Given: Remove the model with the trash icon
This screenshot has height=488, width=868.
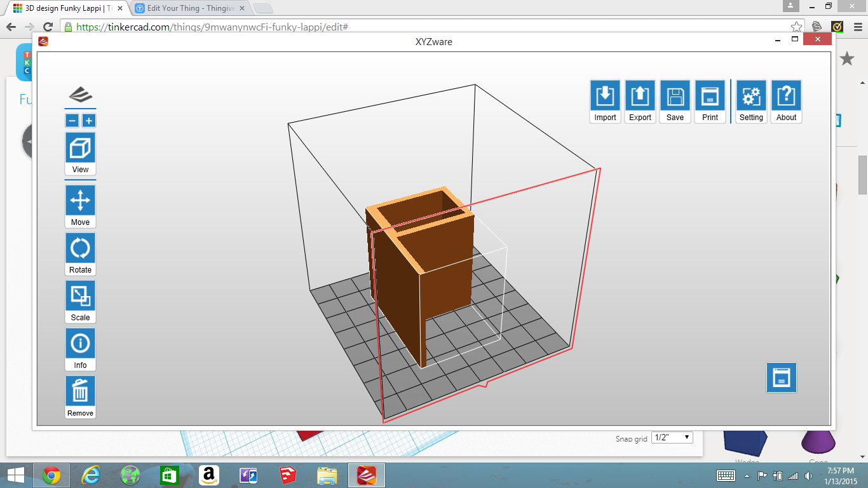Looking at the screenshot, I should (80, 396).
